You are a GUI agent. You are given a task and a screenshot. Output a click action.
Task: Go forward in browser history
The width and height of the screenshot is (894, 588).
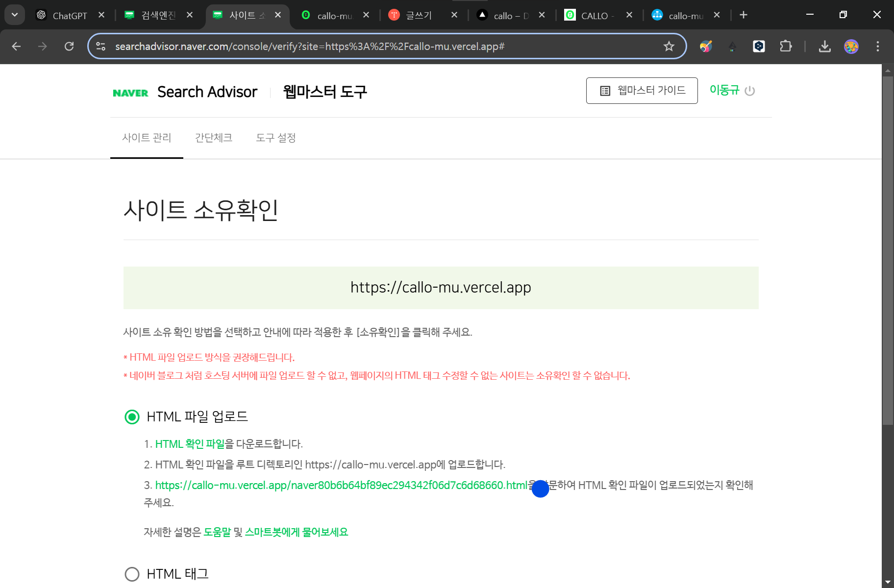pyautogui.click(x=43, y=47)
